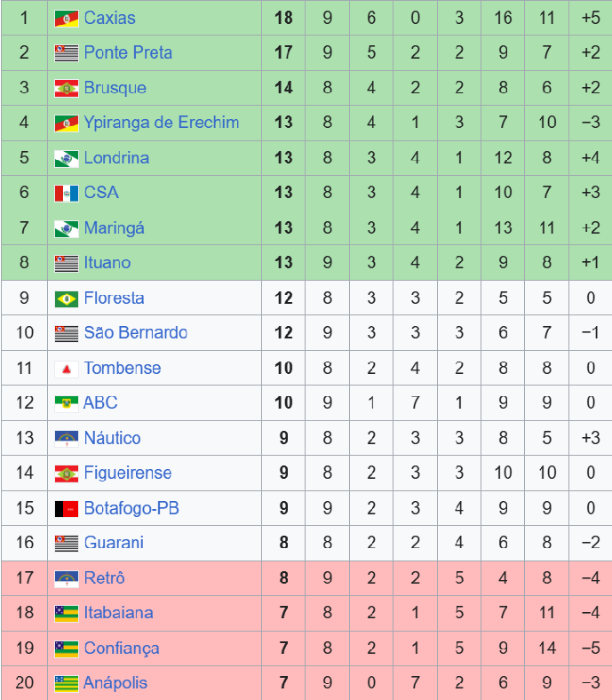Click the flag icon next to CSA
Screen dimensions: 612x700
pyautogui.click(x=67, y=194)
